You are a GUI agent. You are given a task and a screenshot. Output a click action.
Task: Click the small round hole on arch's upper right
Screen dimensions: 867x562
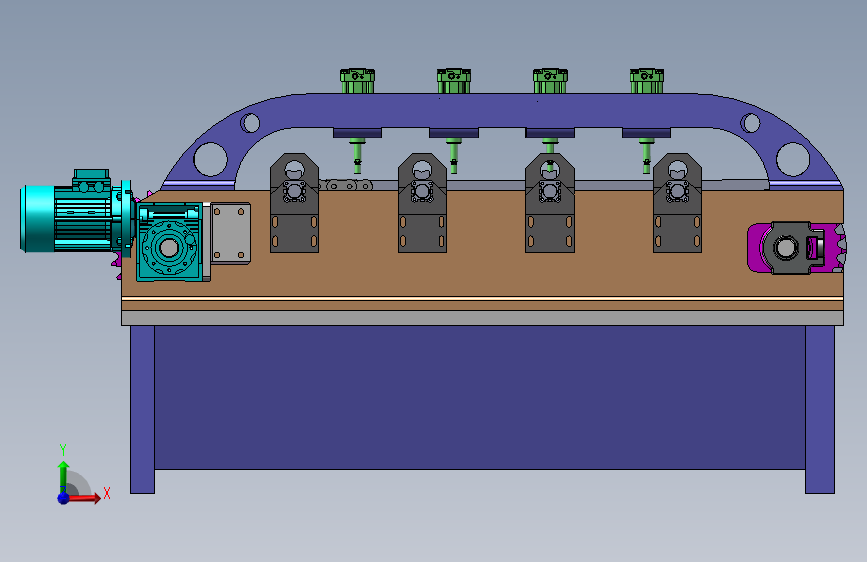coord(750,123)
